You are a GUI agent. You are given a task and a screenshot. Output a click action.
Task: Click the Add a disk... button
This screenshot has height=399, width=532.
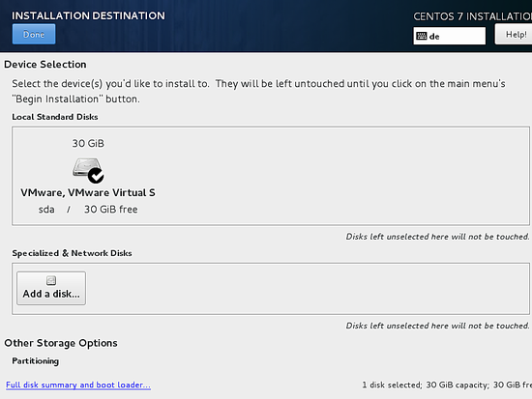click(51, 288)
